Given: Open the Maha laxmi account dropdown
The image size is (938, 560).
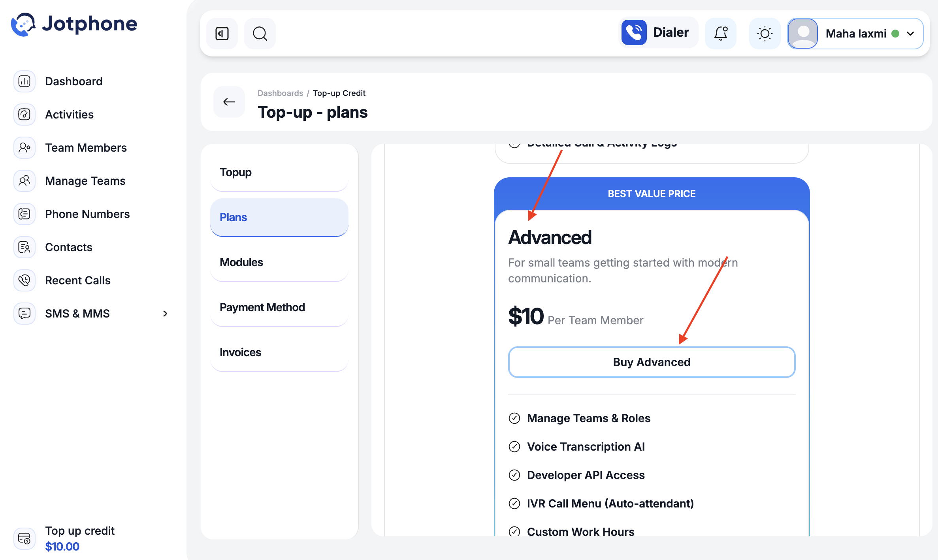Looking at the screenshot, I should (x=855, y=34).
